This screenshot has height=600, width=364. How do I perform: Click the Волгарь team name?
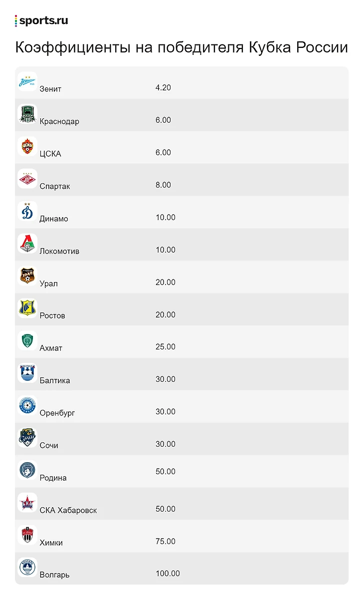point(54,575)
